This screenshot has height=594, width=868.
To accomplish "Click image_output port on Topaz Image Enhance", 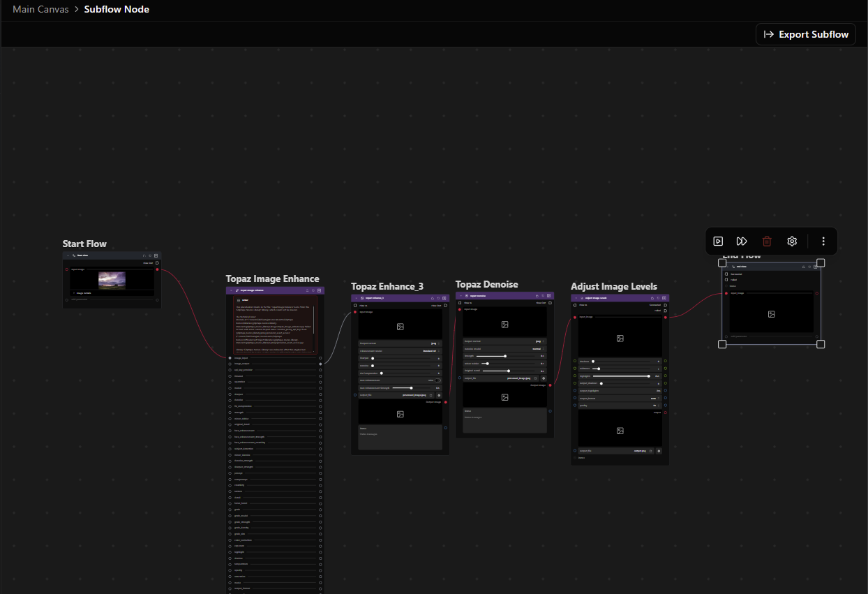I will (320, 364).
